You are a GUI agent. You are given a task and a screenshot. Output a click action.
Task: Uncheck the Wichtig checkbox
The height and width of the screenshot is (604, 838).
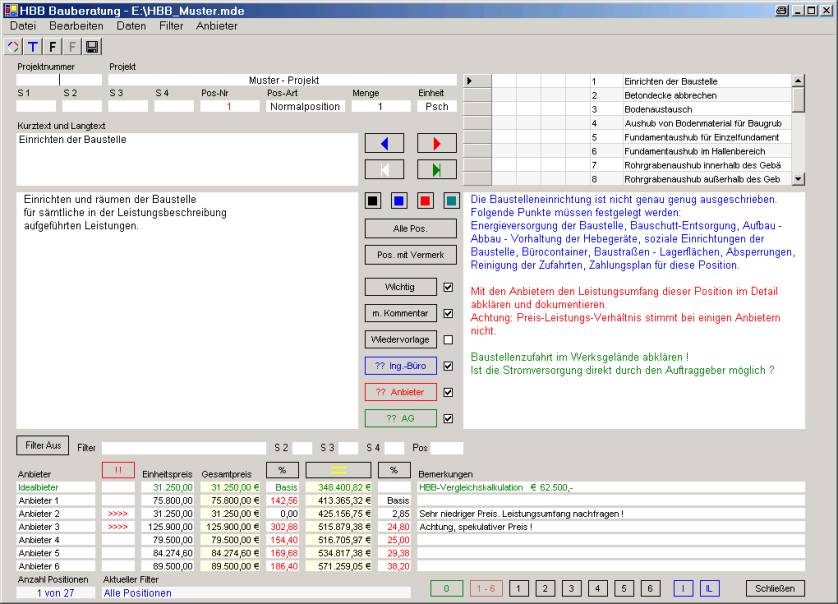[x=449, y=287]
